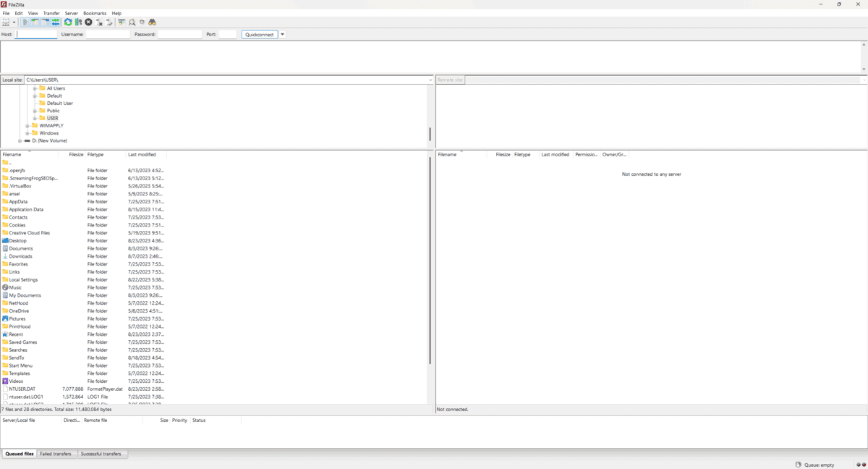Open the directory listing filters dialog icon
This screenshot has height=469, width=868.
pos(122,22)
